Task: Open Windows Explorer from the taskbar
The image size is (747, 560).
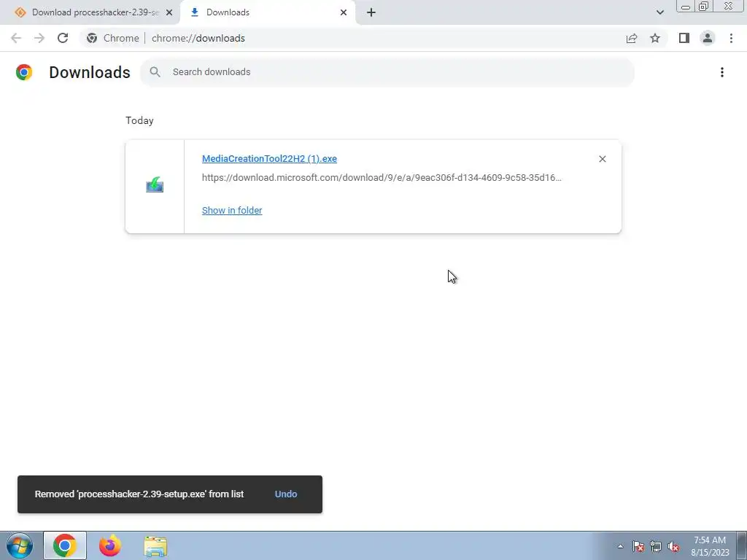Action: 155,546
